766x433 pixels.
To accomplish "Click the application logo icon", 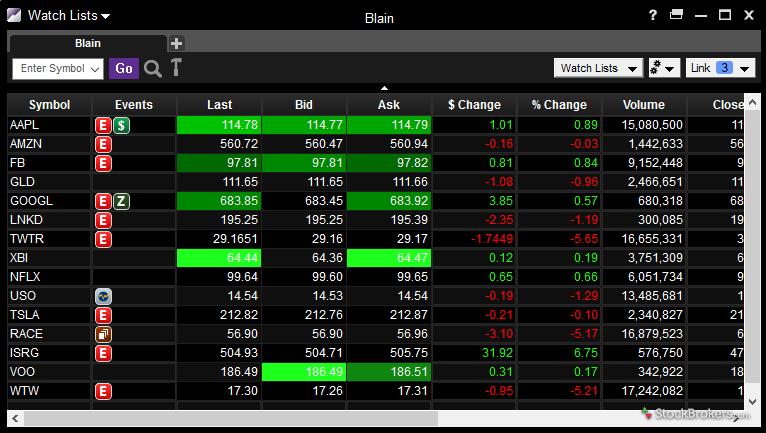I will pos(14,15).
